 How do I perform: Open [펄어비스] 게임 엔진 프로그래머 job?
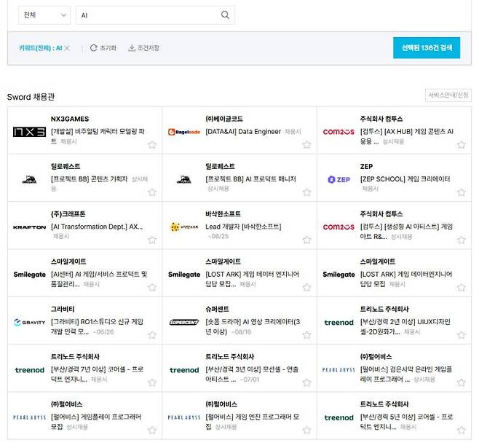point(252,422)
